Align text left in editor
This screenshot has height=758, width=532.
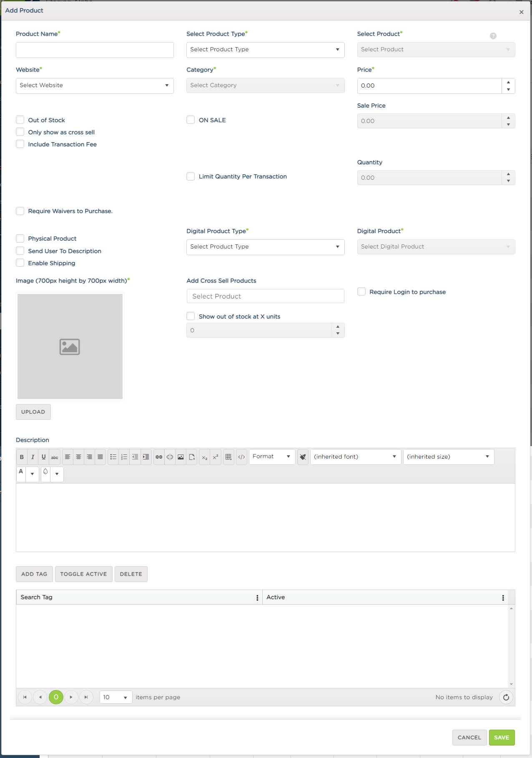[68, 457]
